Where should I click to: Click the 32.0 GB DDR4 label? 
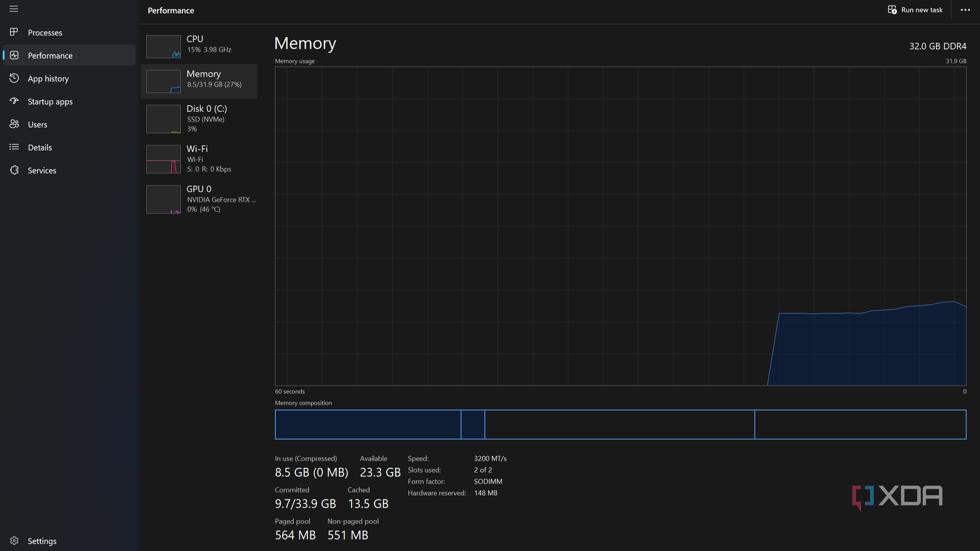tap(938, 46)
